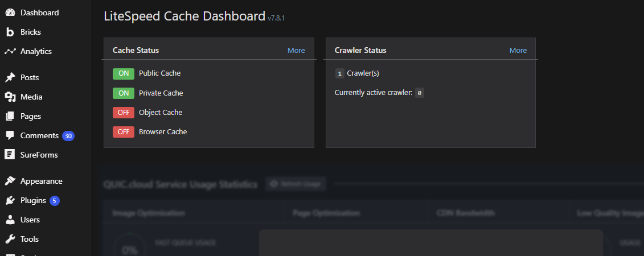Click the Media library icon
Image resolution: width=644 pixels, height=256 pixels.
point(10,97)
